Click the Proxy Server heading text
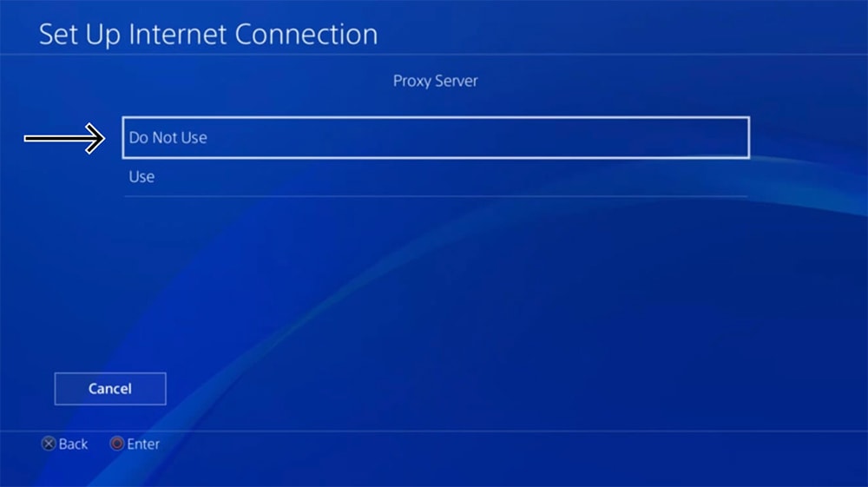Image resolution: width=868 pixels, height=487 pixels. coord(435,81)
